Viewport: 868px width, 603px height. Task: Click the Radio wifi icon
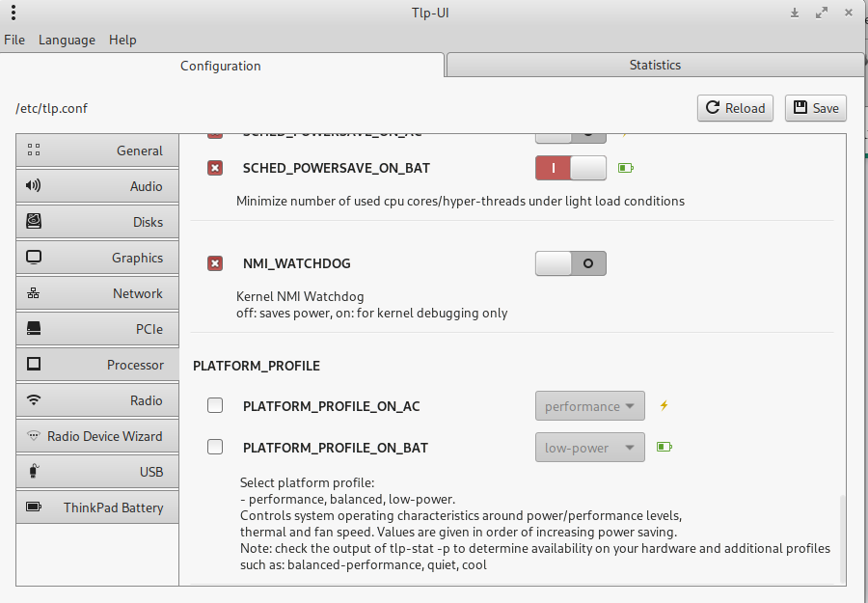[34, 399]
